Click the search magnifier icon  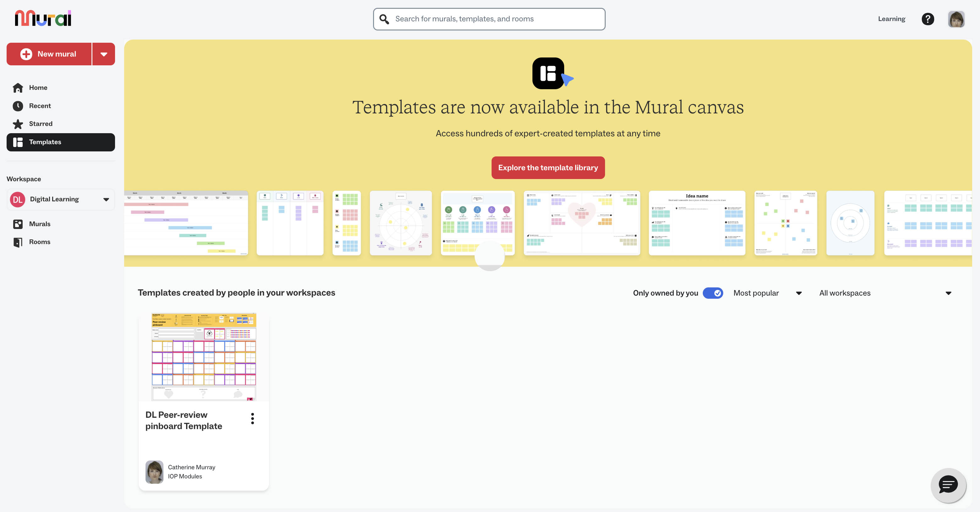tap(384, 19)
